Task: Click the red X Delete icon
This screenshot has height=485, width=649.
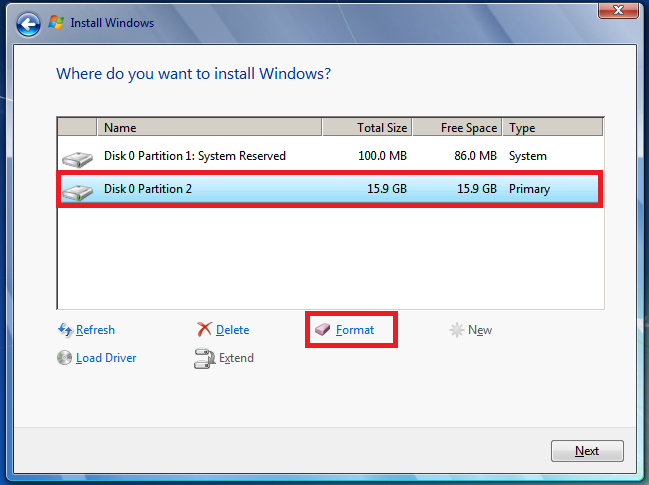Action: (204, 330)
